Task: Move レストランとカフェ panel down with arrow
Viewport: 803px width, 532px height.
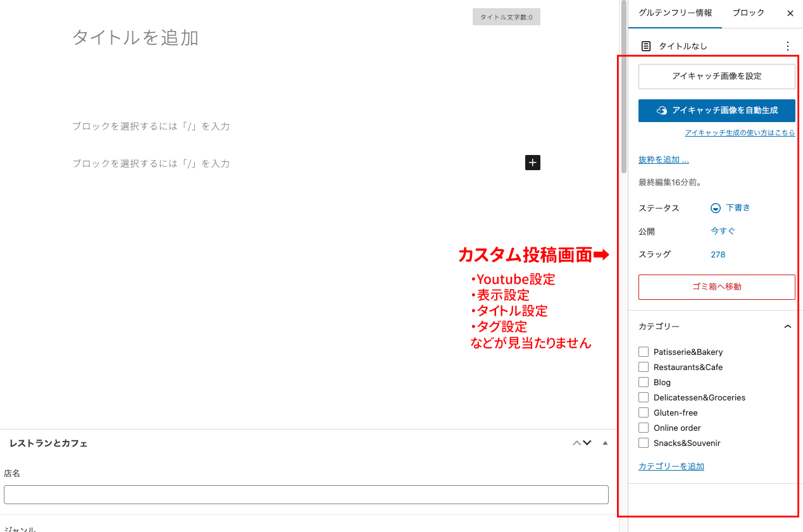Action: [587, 443]
